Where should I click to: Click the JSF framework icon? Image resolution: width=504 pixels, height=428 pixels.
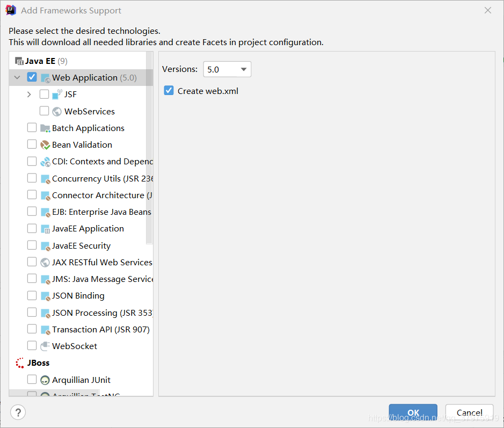pos(57,95)
